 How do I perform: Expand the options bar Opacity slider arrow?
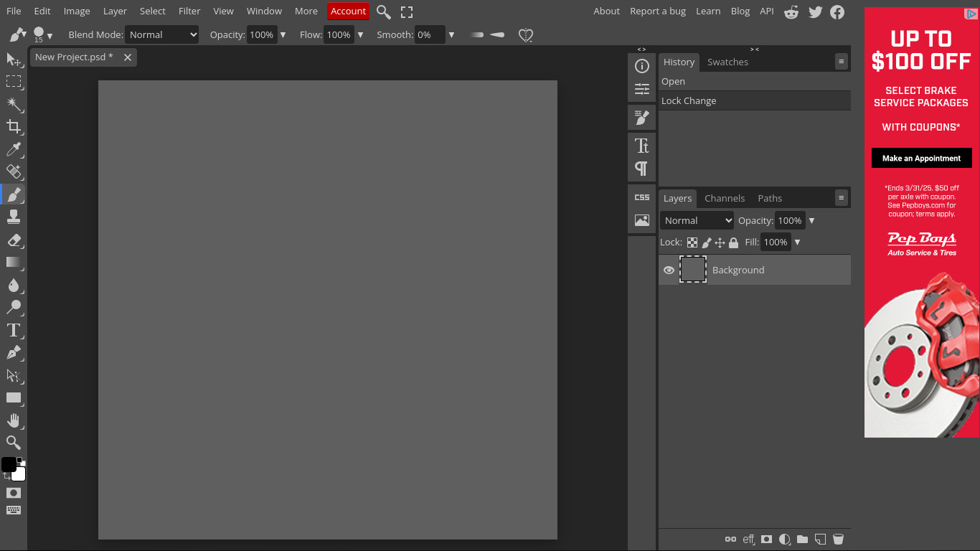tap(283, 34)
